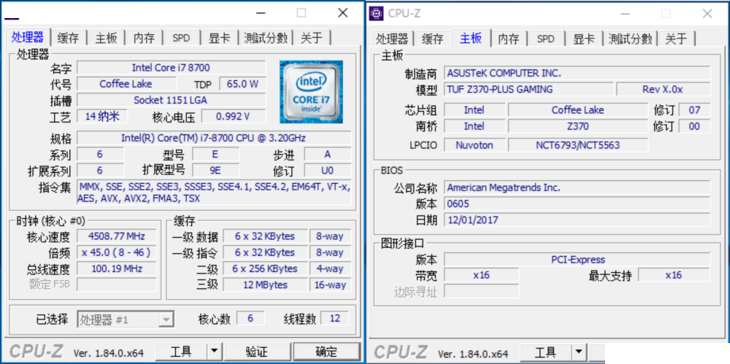Click the multiplier value x 45.0 (8 - 46)

tap(116, 252)
